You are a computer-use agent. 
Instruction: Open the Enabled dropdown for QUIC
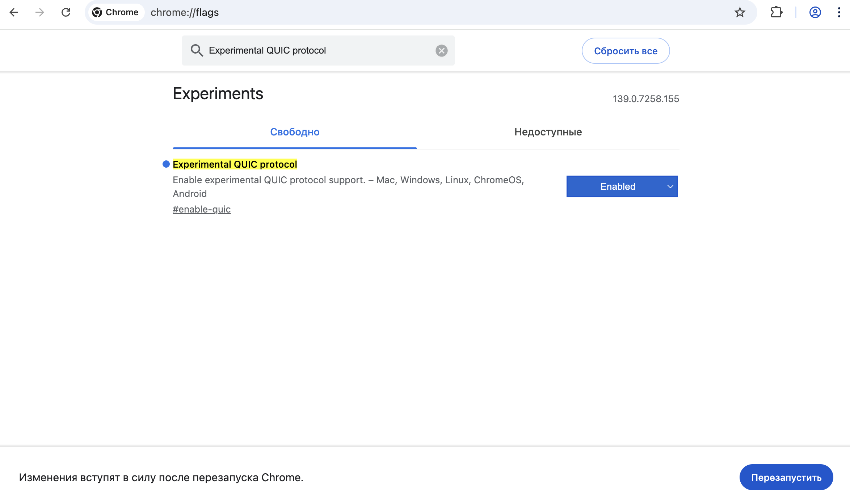pos(622,186)
